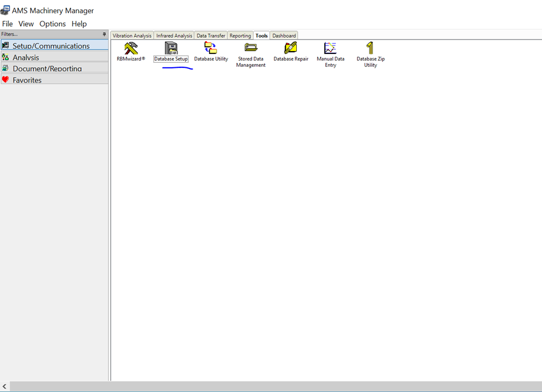The image size is (542, 392).
Task: Launch the Database Repair icon
Action: tap(291, 48)
